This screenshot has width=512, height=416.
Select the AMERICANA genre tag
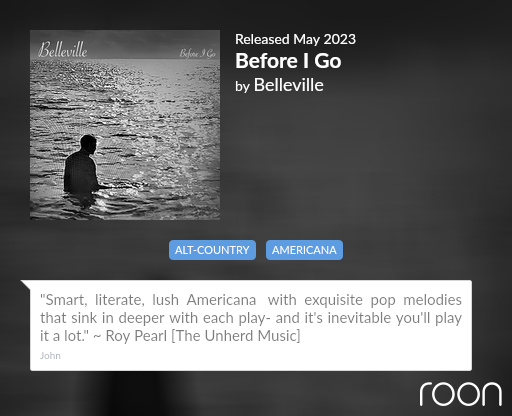(x=304, y=250)
